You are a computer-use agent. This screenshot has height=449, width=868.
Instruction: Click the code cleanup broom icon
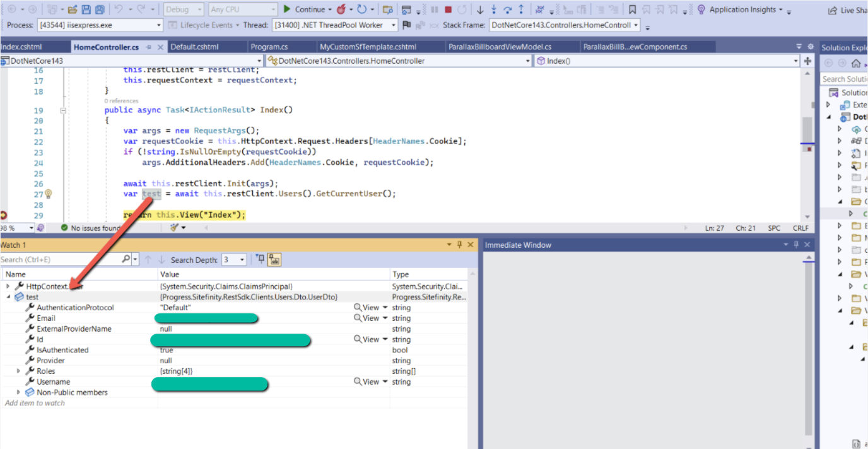[175, 228]
